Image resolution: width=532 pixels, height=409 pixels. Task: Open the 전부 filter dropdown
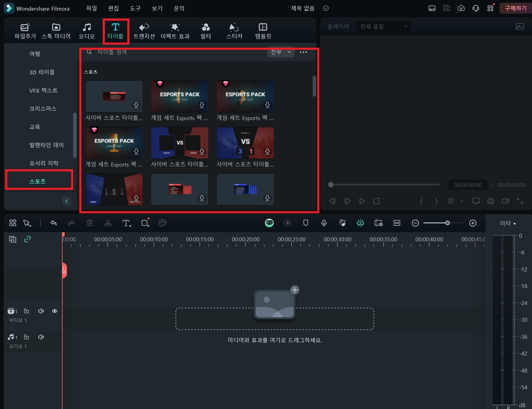[x=280, y=52]
